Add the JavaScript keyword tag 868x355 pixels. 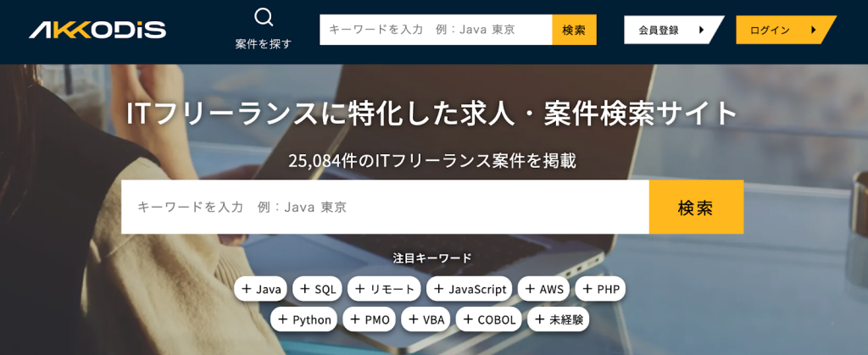(469, 289)
